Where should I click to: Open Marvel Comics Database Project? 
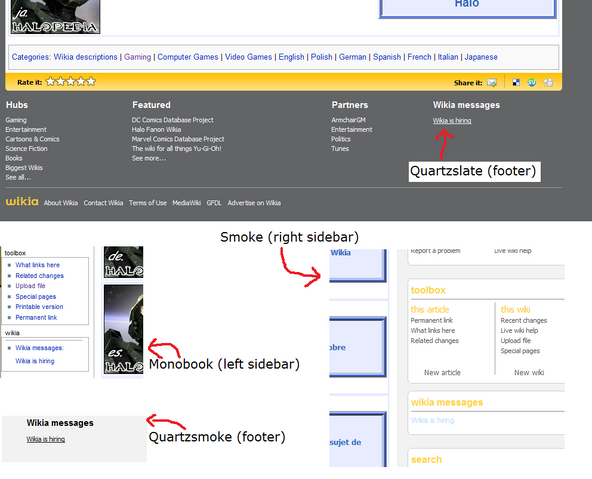click(x=178, y=139)
